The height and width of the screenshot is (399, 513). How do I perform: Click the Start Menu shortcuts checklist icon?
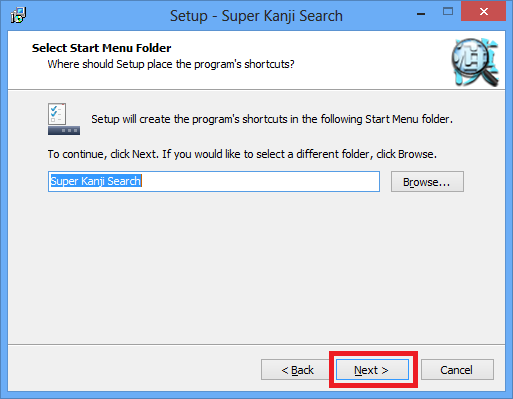64,119
